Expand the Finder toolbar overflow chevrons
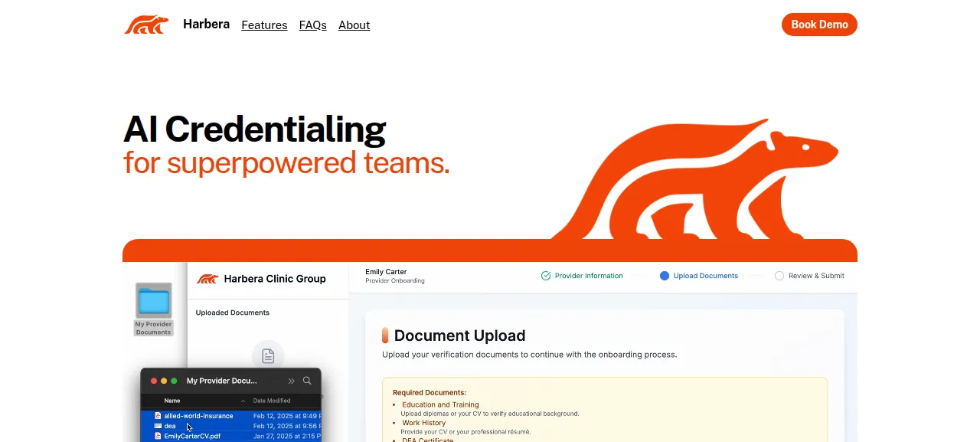 (x=291, y=381)
